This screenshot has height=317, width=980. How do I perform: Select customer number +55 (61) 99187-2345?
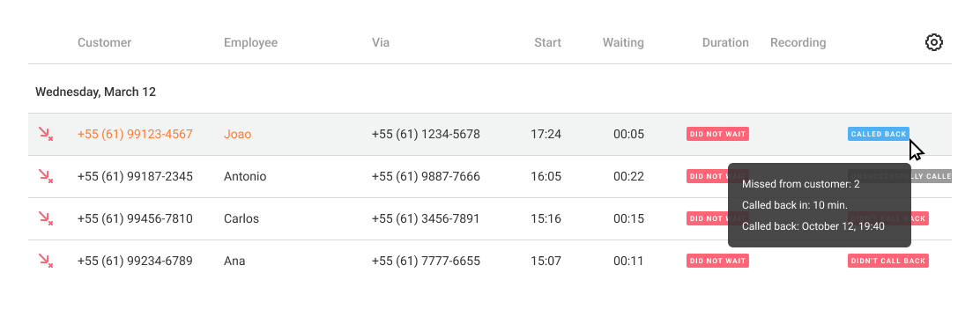tap(135, 177)
